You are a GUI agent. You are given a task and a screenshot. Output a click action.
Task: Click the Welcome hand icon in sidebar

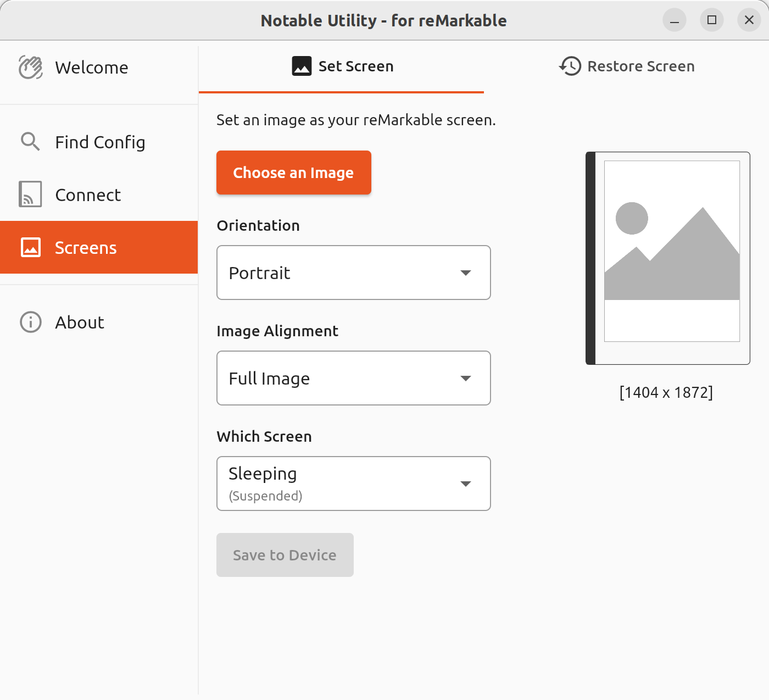coord(31,67)
